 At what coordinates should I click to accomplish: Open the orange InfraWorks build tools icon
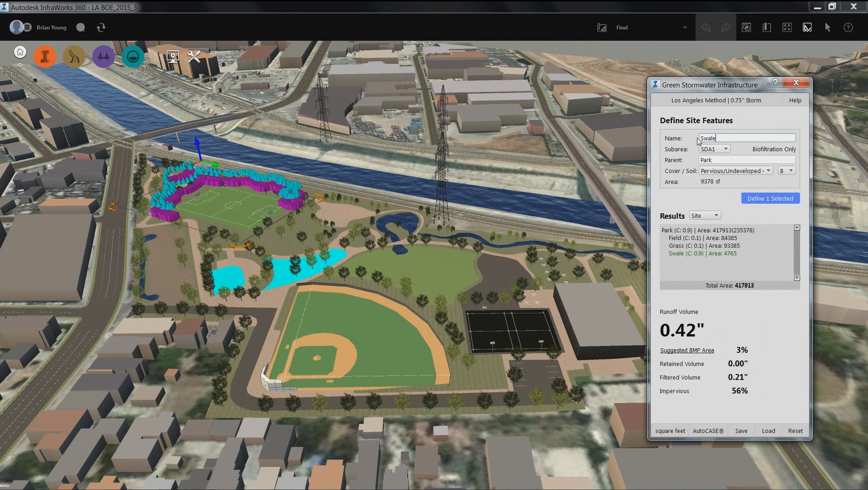pyautogui.click(x=45, y=57)
